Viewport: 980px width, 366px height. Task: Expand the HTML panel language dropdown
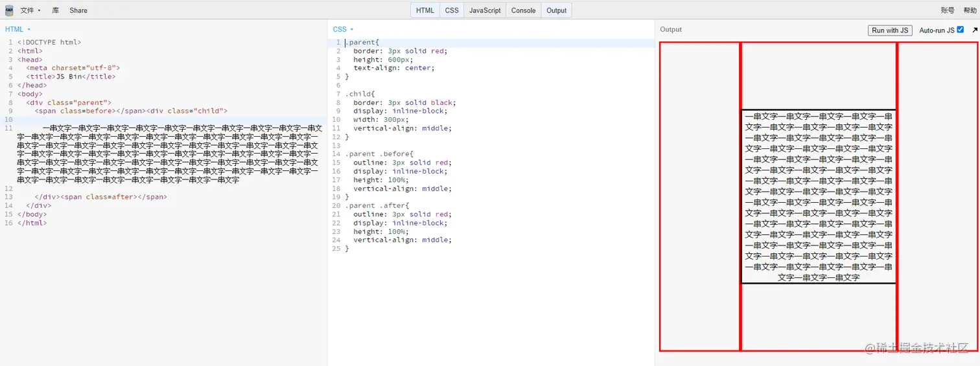coord(18,29)
